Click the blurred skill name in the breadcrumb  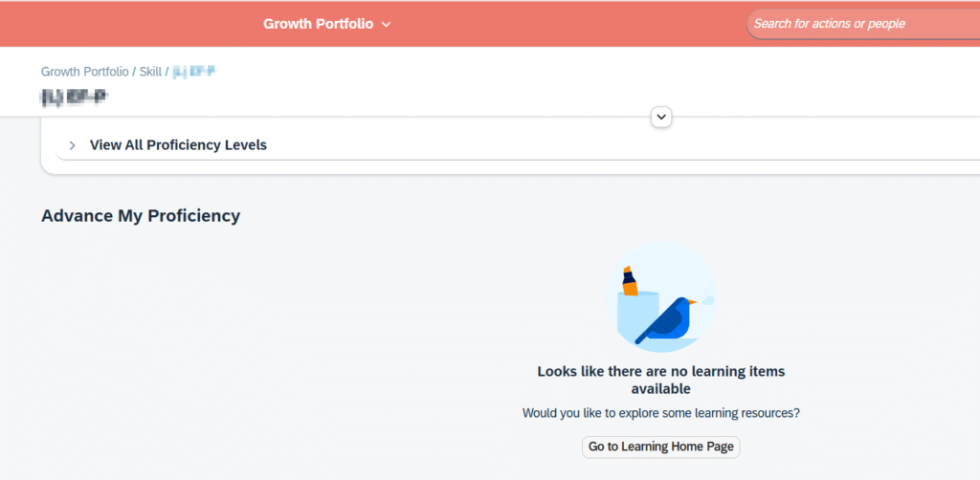coord(192,72)
